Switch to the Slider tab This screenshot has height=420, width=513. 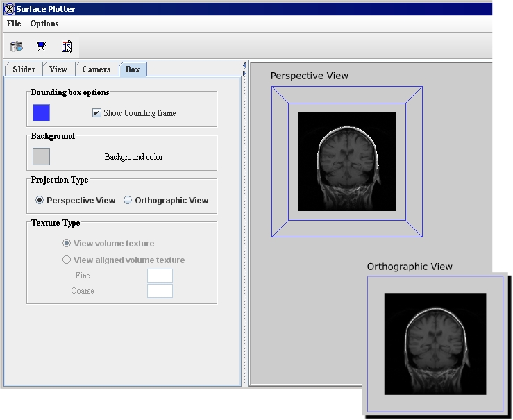point(24,69)
